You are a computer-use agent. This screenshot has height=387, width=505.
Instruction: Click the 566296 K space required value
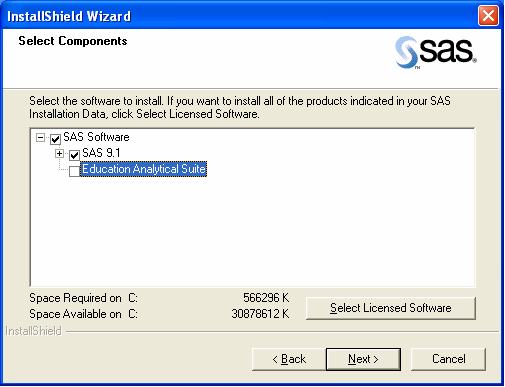pos(266,298)
